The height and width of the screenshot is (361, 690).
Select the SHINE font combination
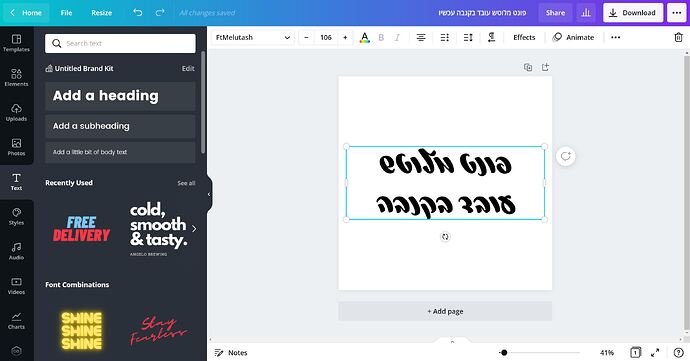tap(81, 331)
